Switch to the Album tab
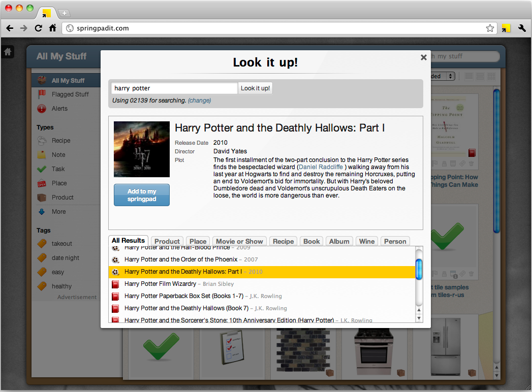The image size is (532, 392). point(339,241)
